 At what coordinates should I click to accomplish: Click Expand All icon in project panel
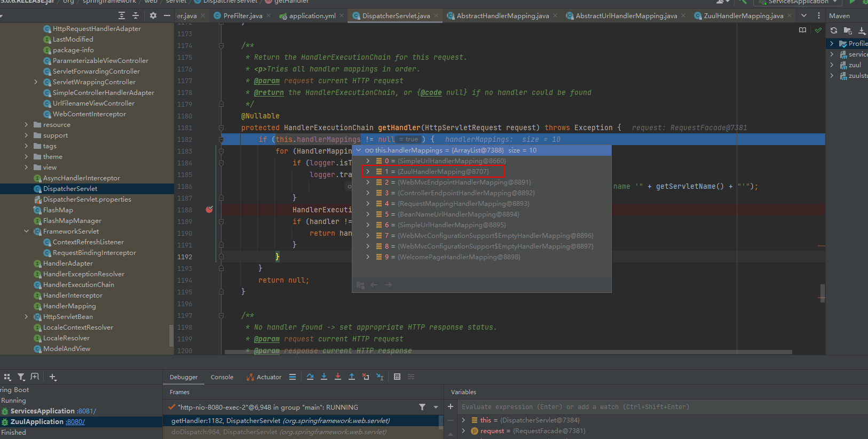[x=122, y=15]
